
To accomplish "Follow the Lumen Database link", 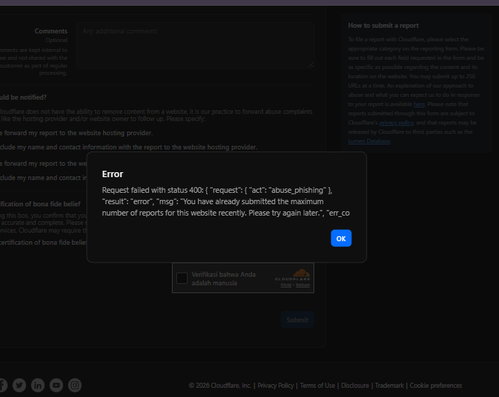I will (369, 141).
